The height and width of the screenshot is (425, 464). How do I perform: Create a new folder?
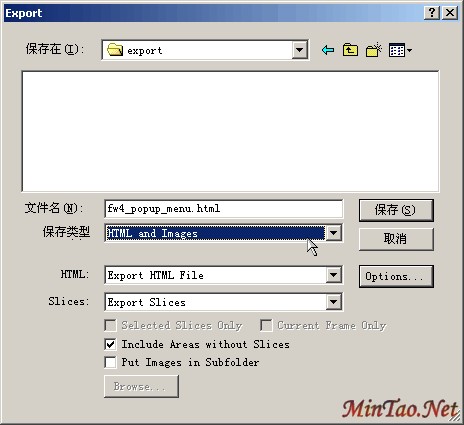[x=374, y=50]
